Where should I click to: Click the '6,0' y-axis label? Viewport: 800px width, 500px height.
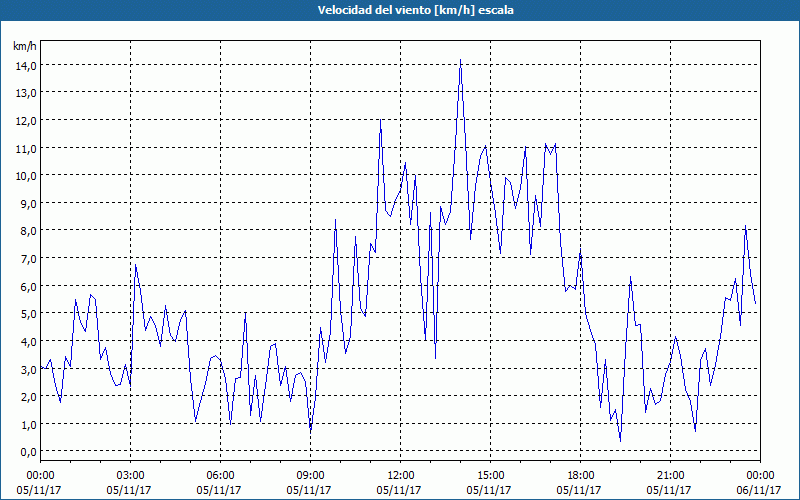(x=29, y=286)
